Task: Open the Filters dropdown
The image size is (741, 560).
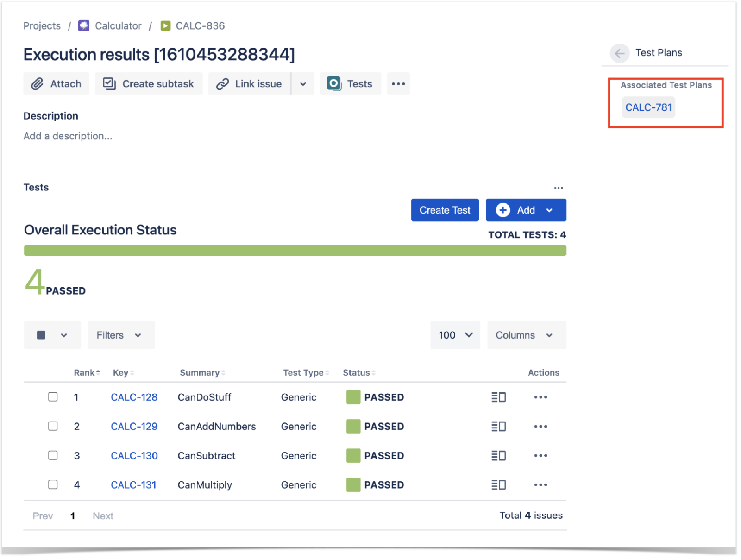Action: click(120, 335)
